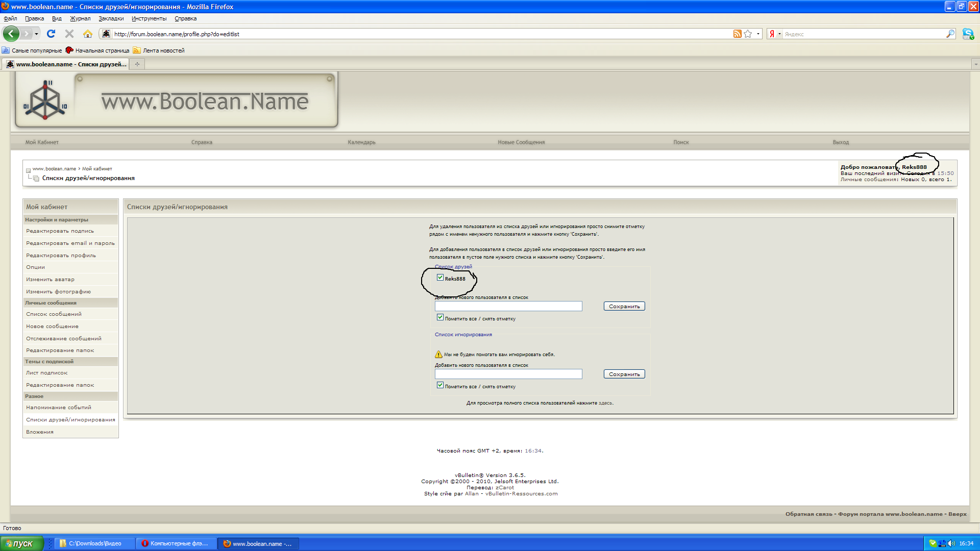Toggle check all in ignore list
The image size is (980, 551).
pyautogui.click(x=440, y=385)
